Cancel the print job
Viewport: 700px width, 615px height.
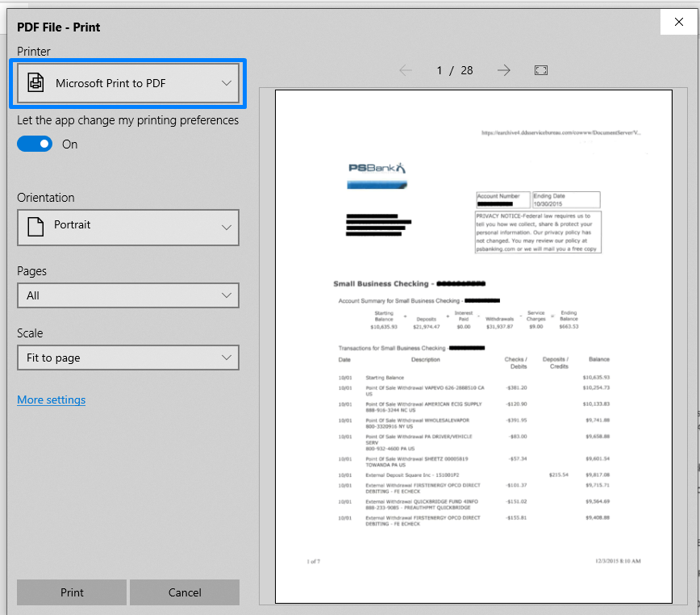[x=185, y=592]
